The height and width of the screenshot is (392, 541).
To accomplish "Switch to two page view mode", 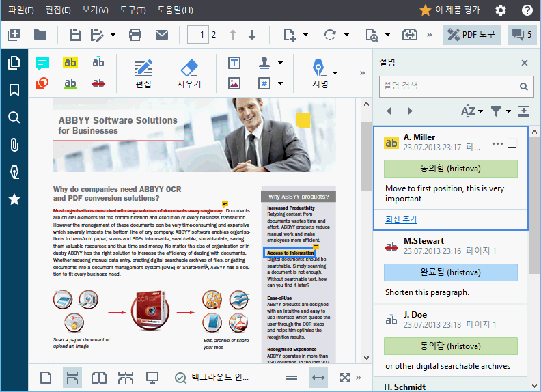I will click(x=99, y=378).
